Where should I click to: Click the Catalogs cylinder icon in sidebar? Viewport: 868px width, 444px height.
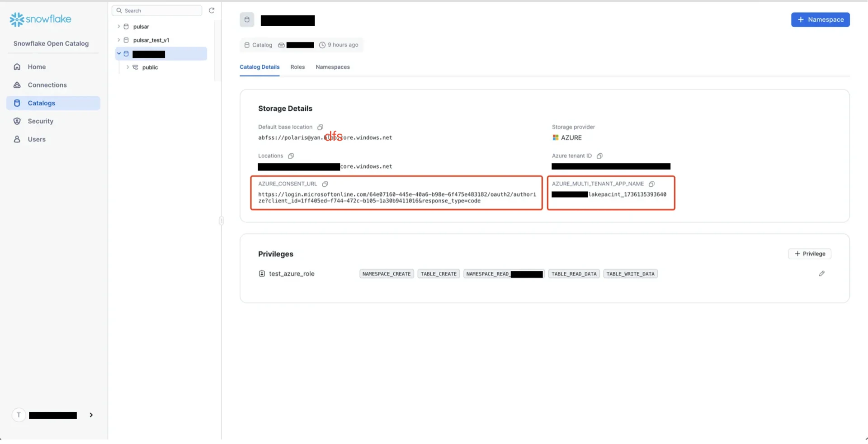point(17,103)
